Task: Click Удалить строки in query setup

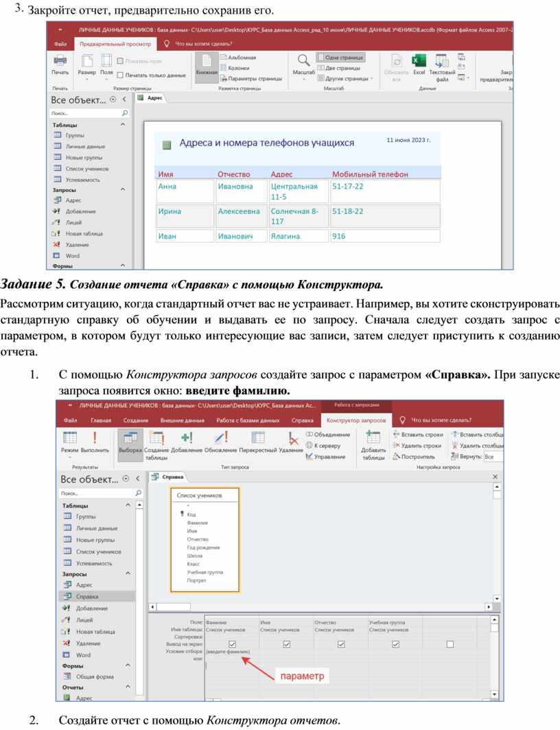Action: click(417, 445)
